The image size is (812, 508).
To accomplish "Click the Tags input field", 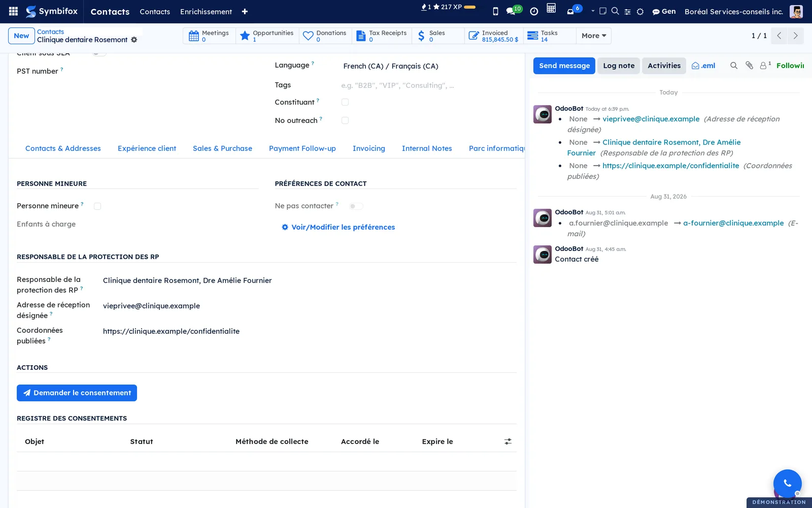I will coord(429,85).
